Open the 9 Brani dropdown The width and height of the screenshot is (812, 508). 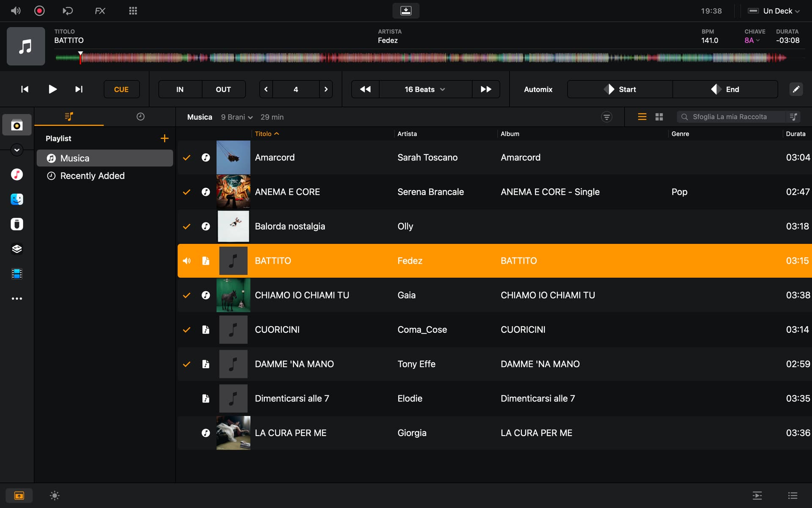point(236,117)
